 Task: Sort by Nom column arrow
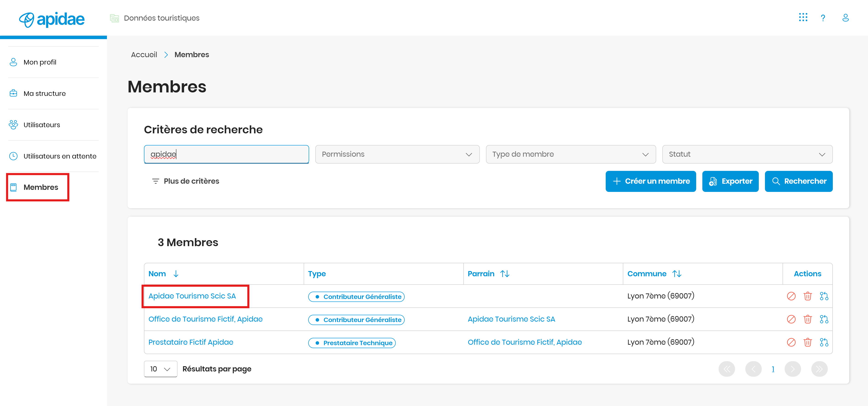click(176, 274)
